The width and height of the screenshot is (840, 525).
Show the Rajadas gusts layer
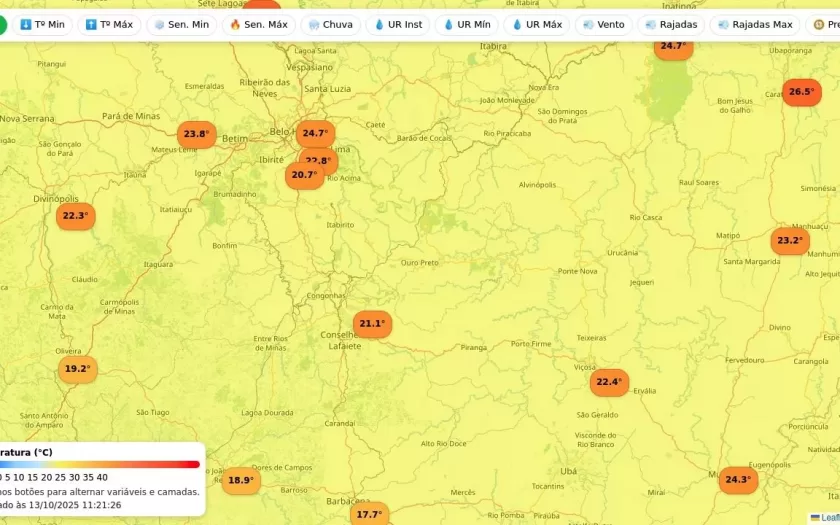click(x=671, y=25)
